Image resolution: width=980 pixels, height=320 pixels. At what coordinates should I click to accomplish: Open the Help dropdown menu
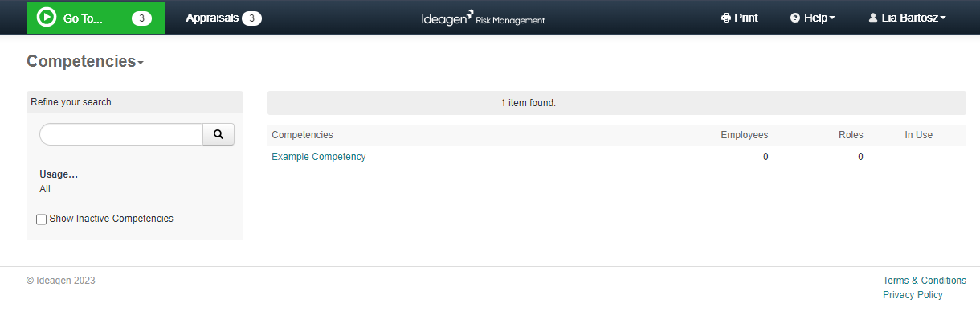(813, 18)
